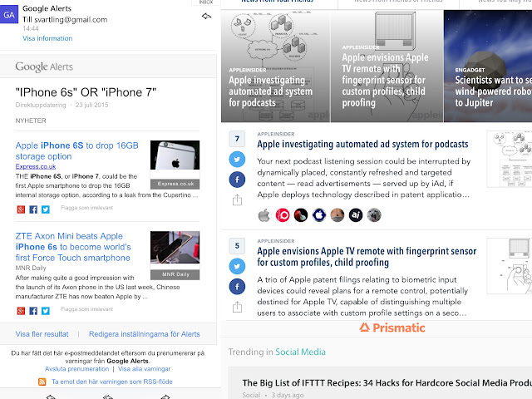The height and width of the screenshot is (399, 532).
Task: Open 'Apple iPhone 6S to drop 16GB' headline
Action: [77, 150]
